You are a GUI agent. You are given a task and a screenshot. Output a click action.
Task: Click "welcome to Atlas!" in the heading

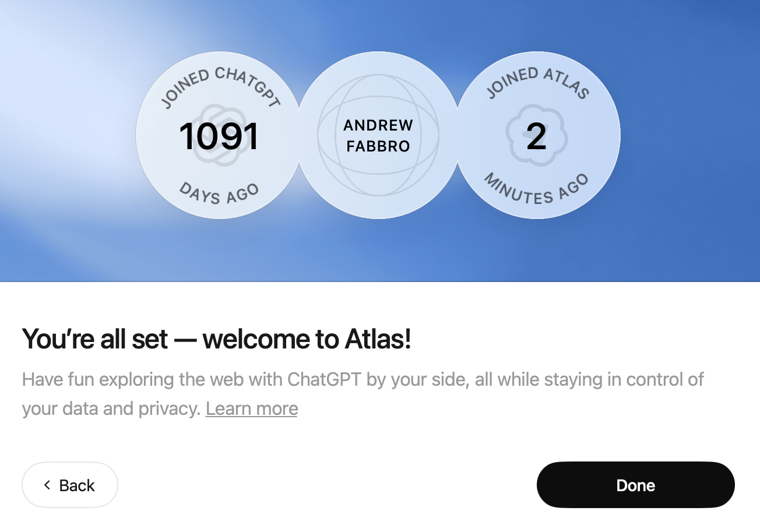coord(307,339)
